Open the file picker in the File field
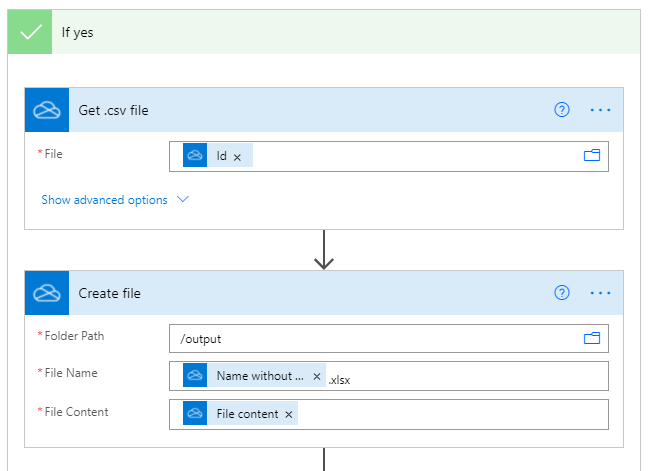The image size is (649, 471). [x=591, y=156]
